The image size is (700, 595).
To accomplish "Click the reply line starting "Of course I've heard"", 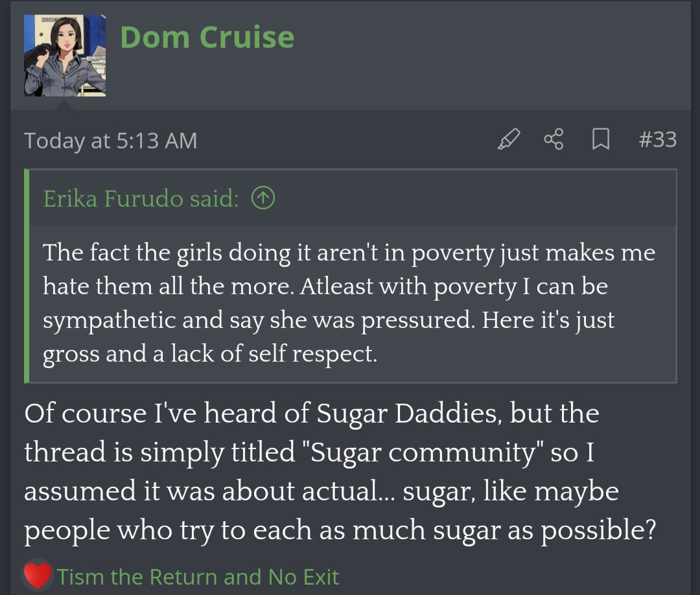I will 311,414.
